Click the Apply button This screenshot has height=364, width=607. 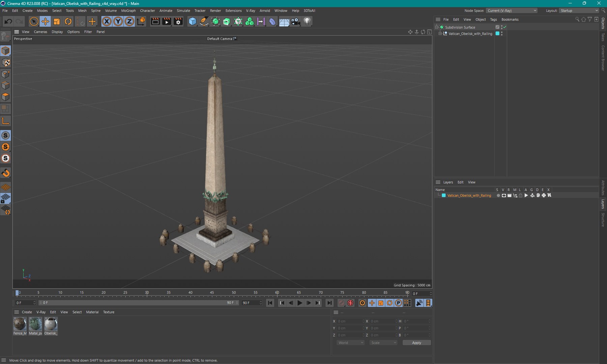416,343
